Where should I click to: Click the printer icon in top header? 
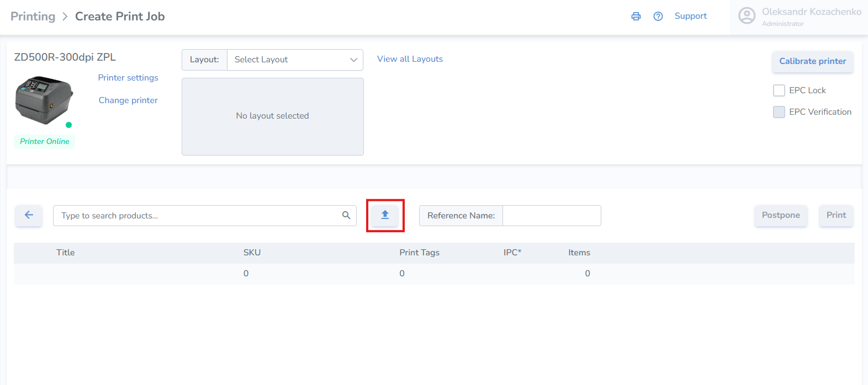click(636, 17)
